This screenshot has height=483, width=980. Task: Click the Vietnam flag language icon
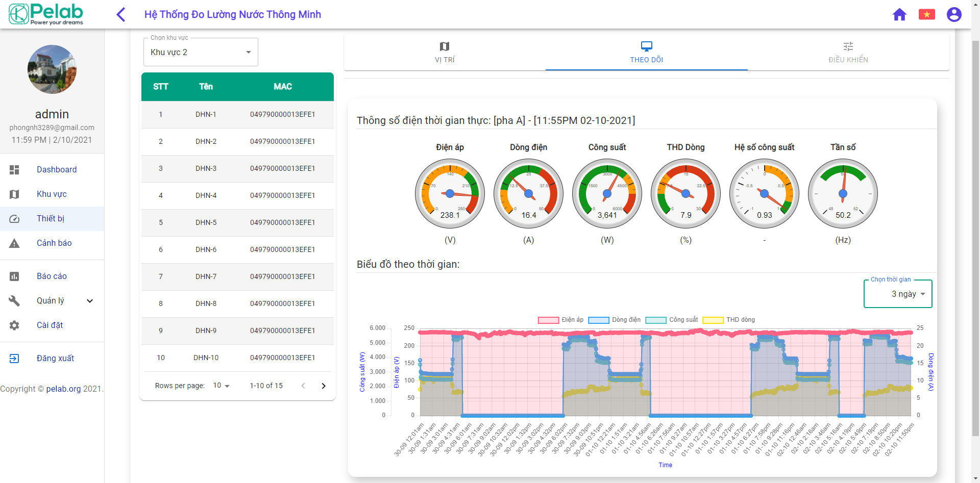926,14
